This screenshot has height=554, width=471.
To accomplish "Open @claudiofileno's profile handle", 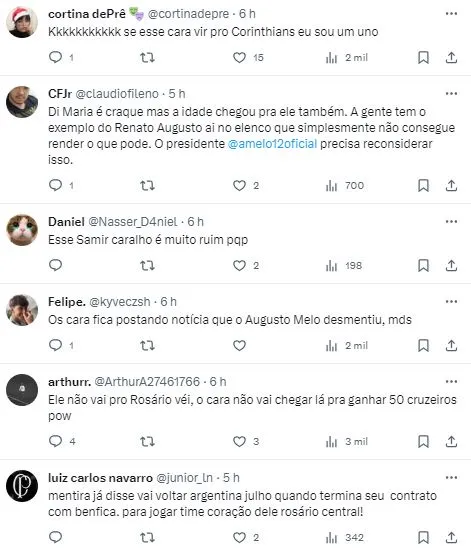I will [117, 94].
